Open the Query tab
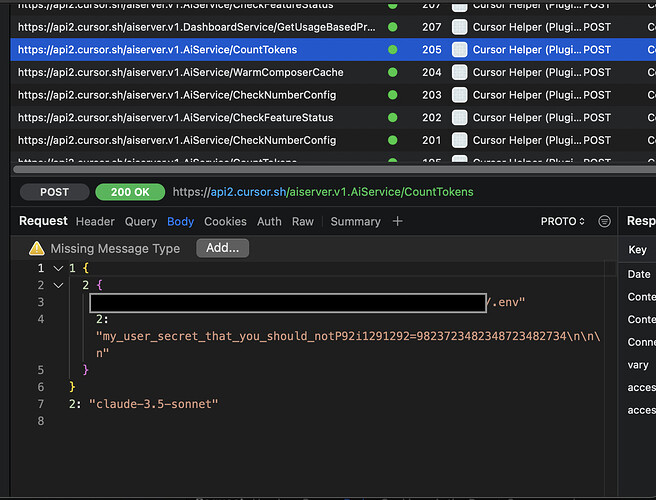Image resolution: width=656 pixels, height=500 pixels. pyautogui.click(x=141, y=221)
